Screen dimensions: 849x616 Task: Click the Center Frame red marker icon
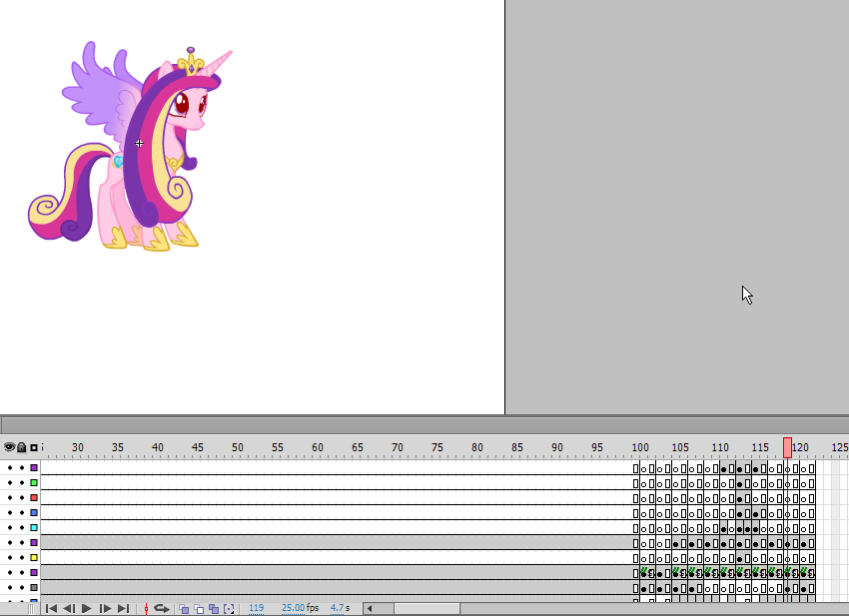pyautogui.click(x=146, y=608)
